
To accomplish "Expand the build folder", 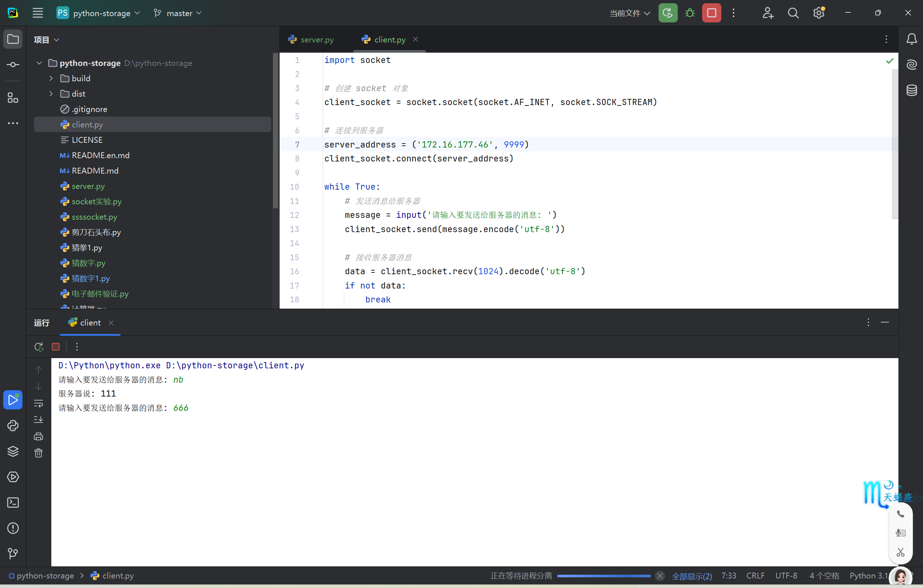I will tap(51, 78).
